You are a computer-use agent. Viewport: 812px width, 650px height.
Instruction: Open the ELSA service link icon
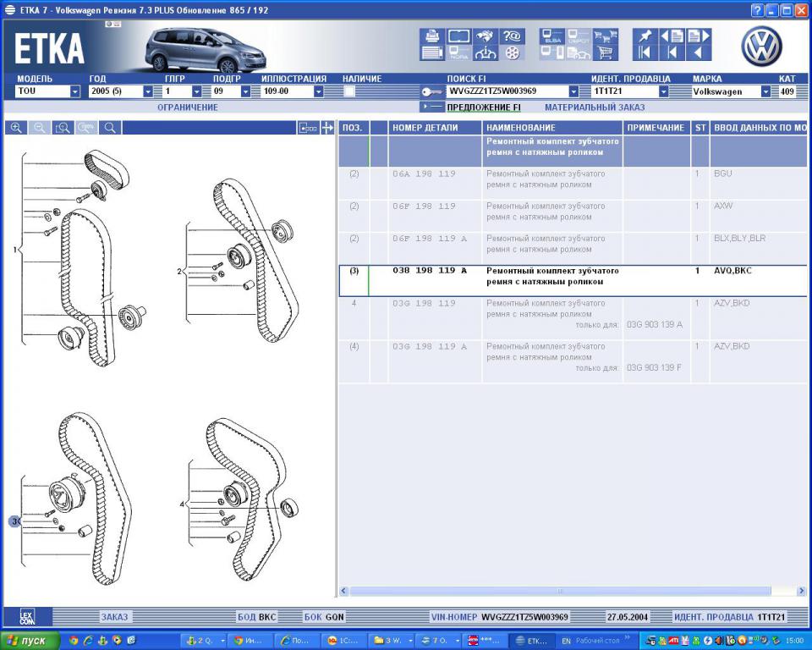click(x=552, y=36)
